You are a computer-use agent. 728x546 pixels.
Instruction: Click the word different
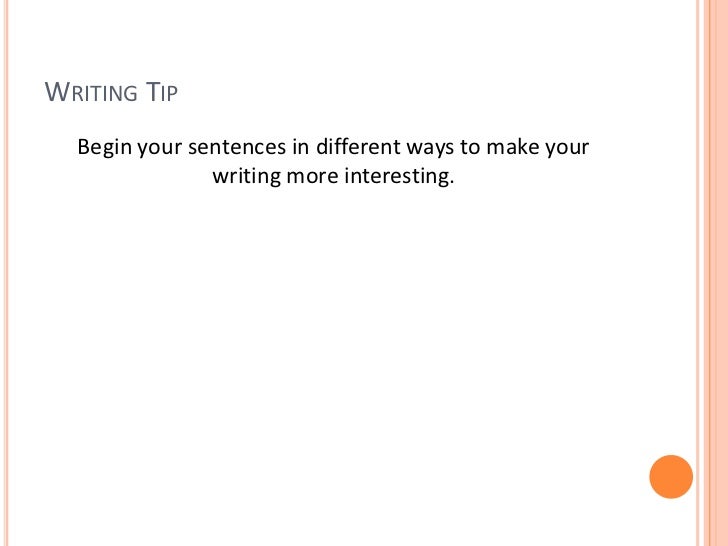pos(358,149)
